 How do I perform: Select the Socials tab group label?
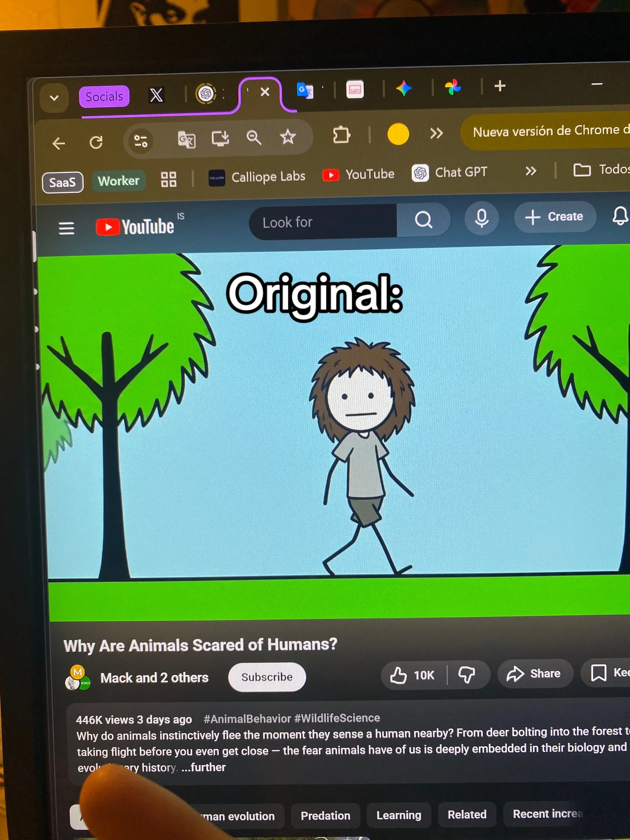104,97
